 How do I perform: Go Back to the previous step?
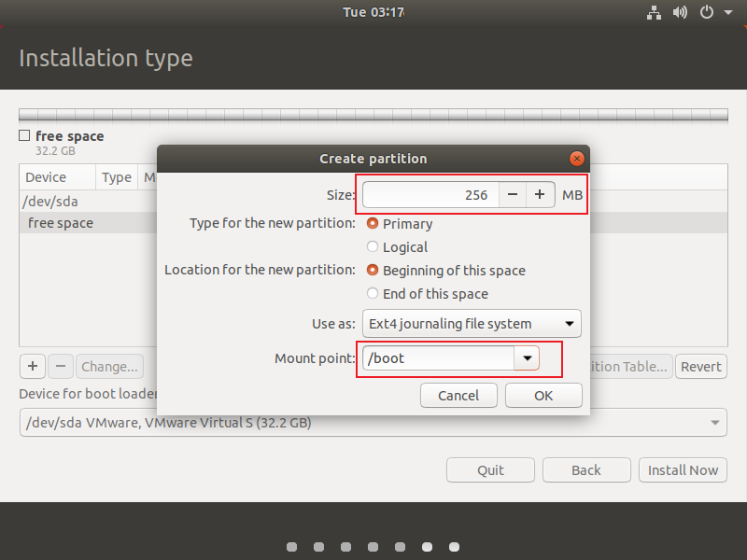(586, 470)
